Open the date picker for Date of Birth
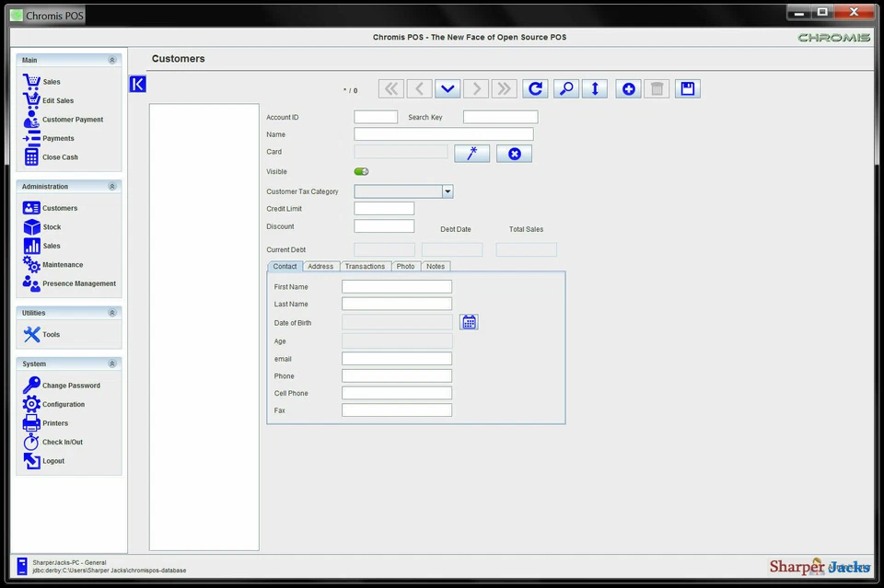Screen dimensions: 884x588 [469, 321]
